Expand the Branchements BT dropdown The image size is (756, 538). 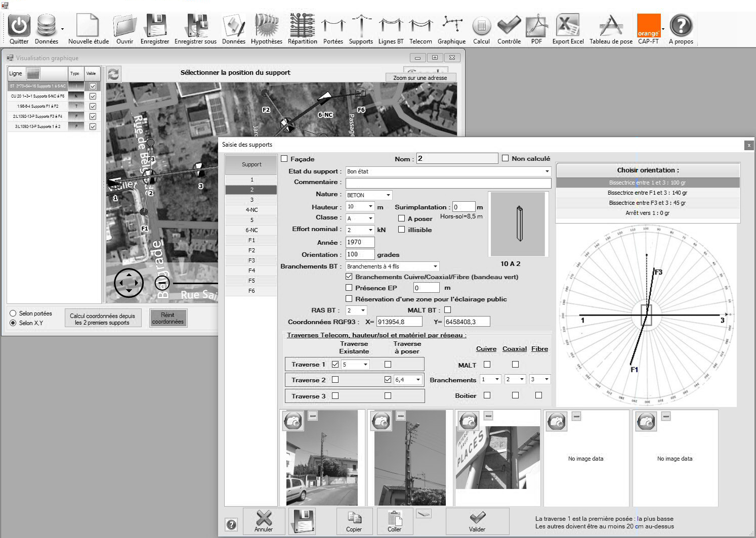tap(435, 266)
